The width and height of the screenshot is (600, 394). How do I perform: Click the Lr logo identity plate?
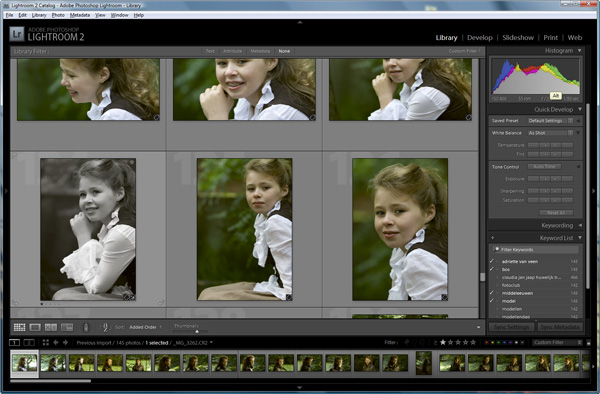(x=17, y=34)
